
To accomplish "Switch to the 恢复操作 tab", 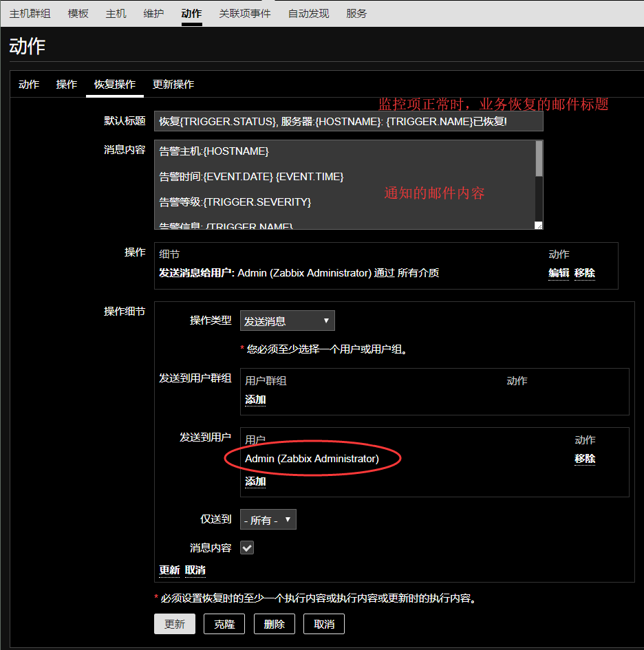I will 115,84.
